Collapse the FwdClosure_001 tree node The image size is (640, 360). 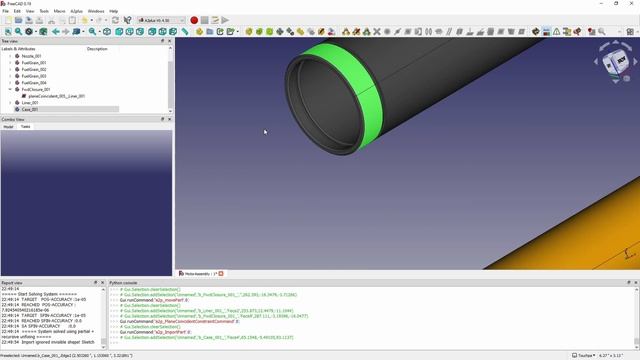coord(10,89)
